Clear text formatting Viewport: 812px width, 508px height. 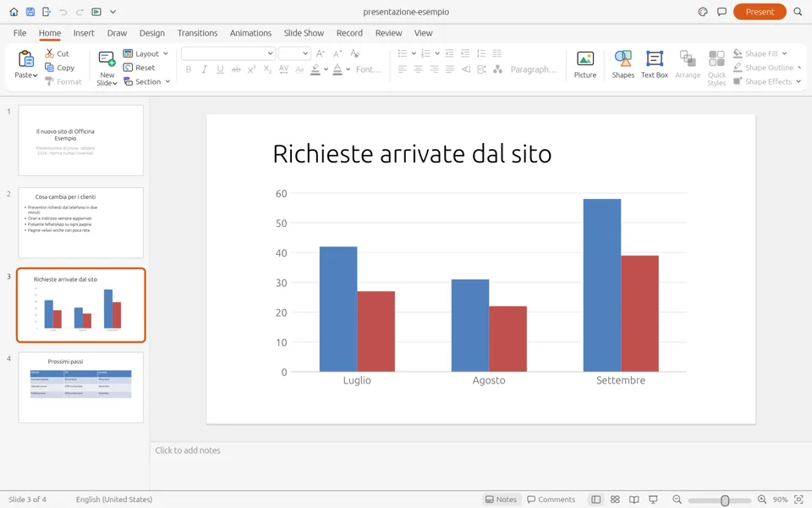pos(354,53)
